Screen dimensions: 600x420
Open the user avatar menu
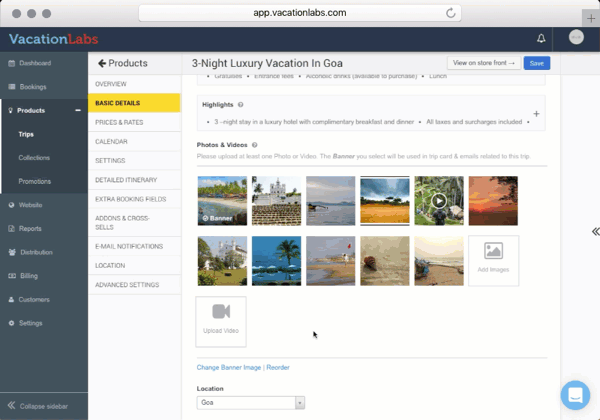(x=576, y=38)
